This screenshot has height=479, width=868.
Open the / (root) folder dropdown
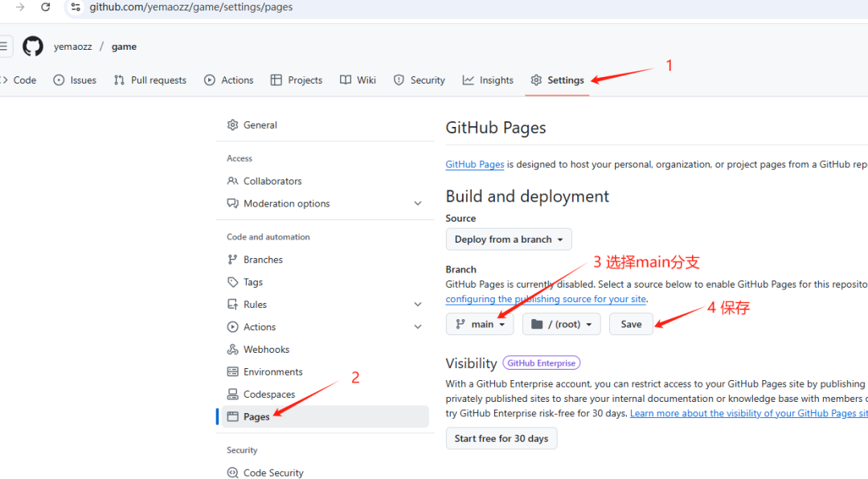pyautogui.click(x=561, y=325)
